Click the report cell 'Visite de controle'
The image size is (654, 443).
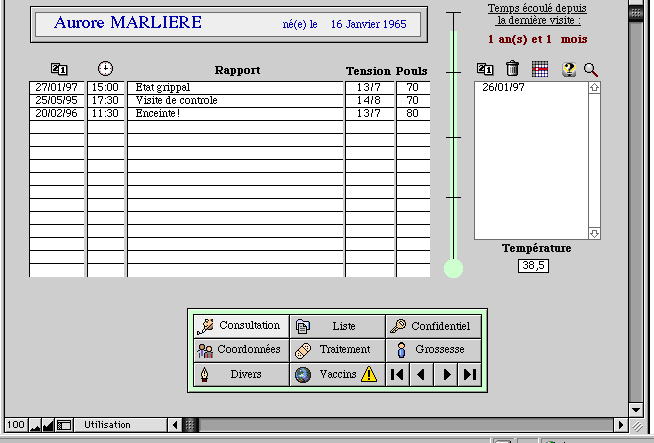point(235,100)
